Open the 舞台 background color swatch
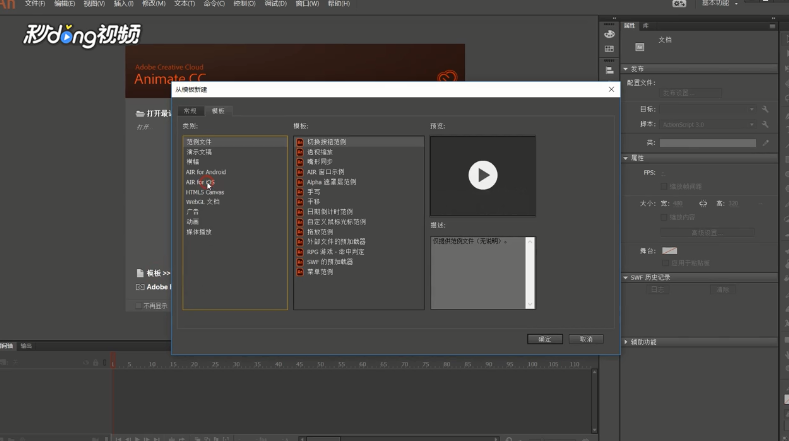The width and height of the screenshot is (789, 441). 670,251
